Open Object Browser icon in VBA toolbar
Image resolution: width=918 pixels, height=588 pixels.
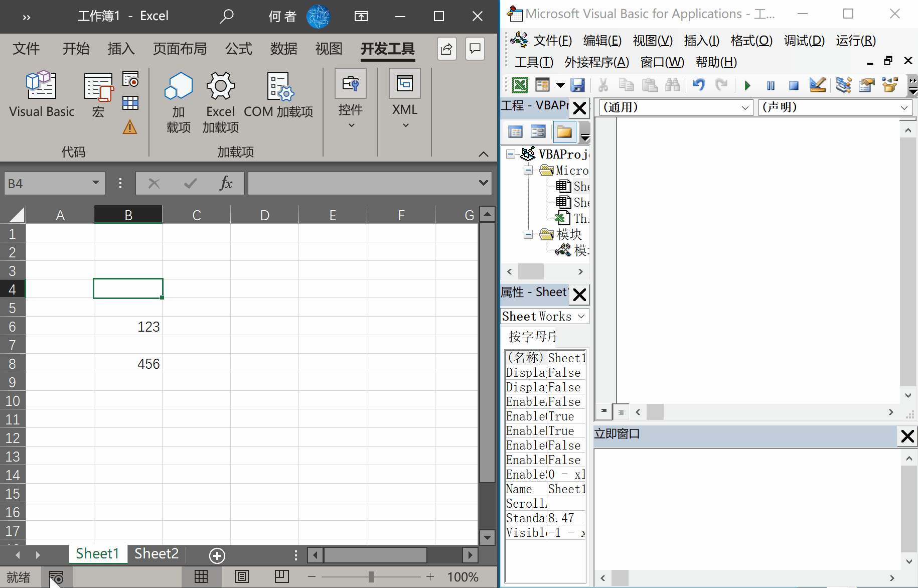pyautogui.click(x=890, y=85)
